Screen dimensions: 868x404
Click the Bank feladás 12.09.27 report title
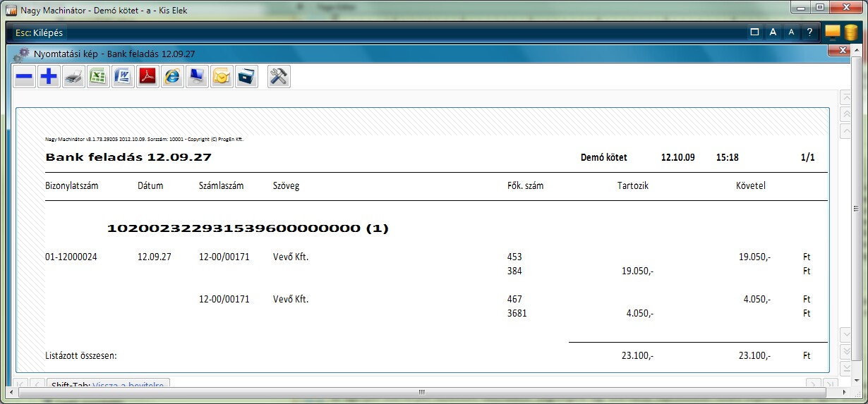(128, 157)
